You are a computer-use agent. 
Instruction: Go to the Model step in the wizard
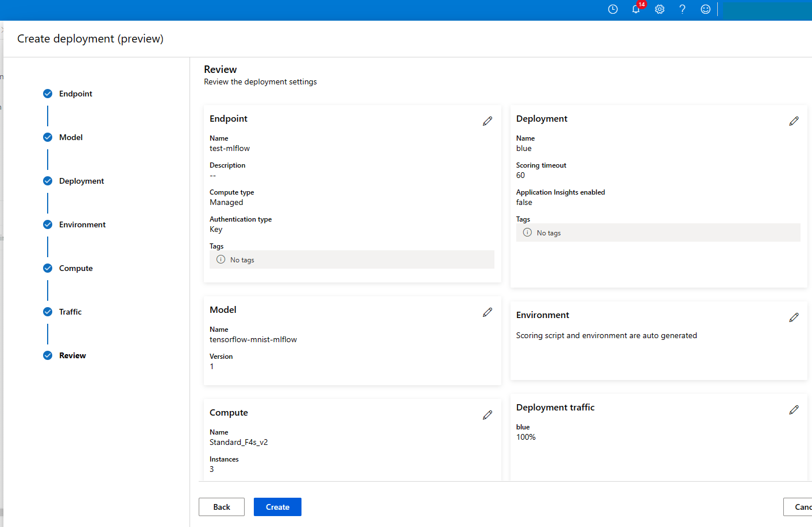point(70,137)
